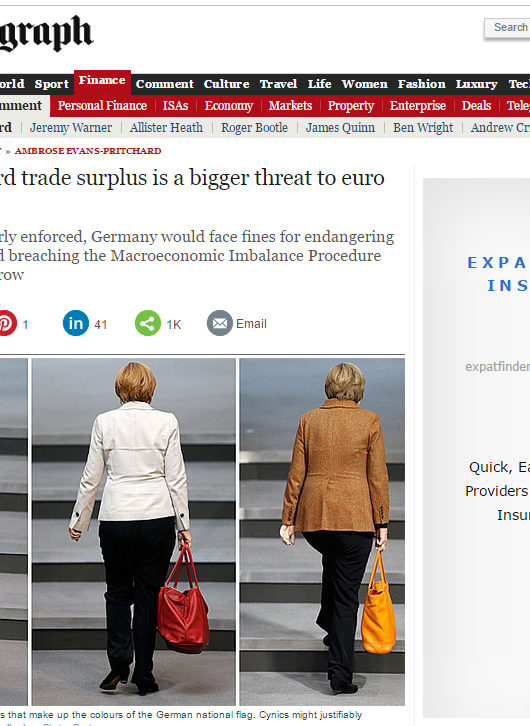Select Personal Finance subsection
The width and height of the screenshot is (530, 726).
point(102,106)
